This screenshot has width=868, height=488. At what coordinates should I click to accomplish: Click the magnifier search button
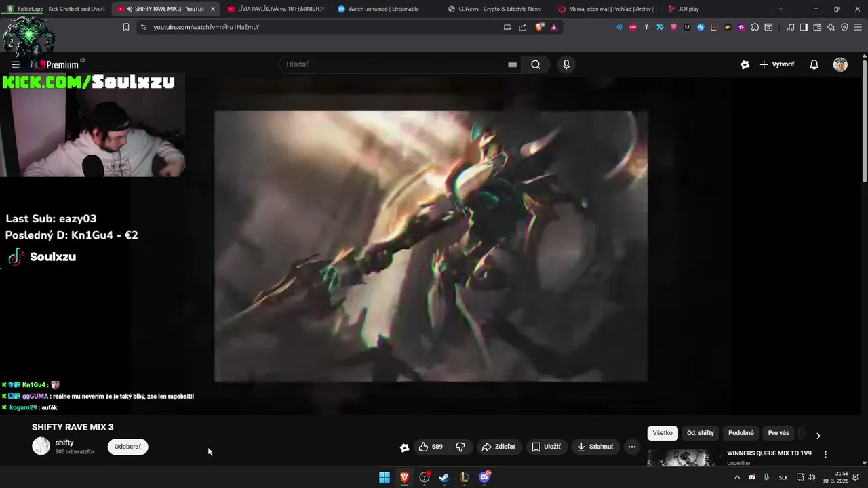click(x=536, y=64)
